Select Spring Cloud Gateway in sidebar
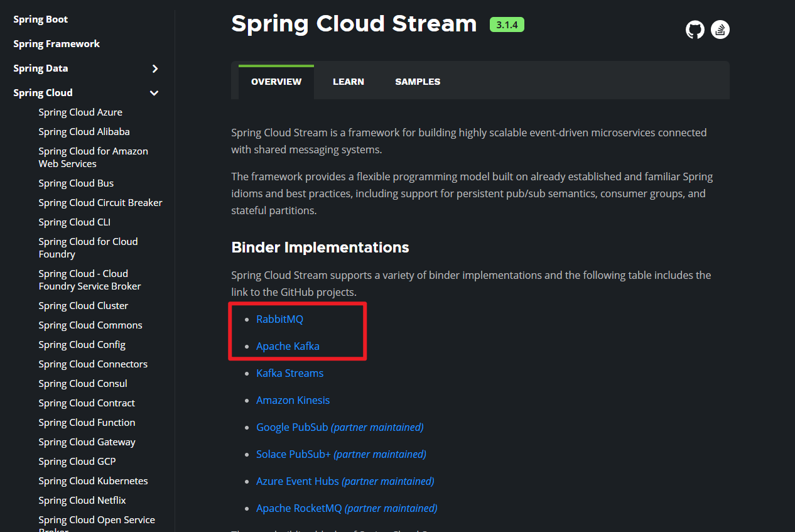This screenshot has height=532, width=795. pos(87,442)
